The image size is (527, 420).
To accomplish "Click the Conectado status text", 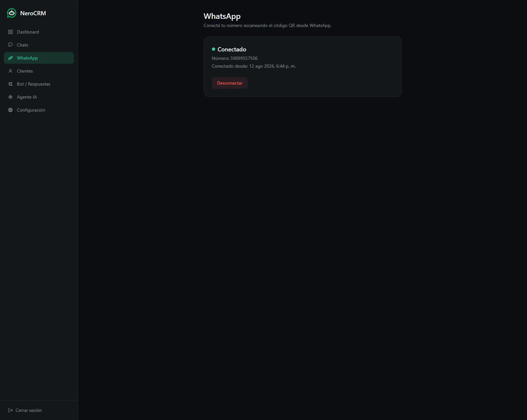I will [232, 49].
